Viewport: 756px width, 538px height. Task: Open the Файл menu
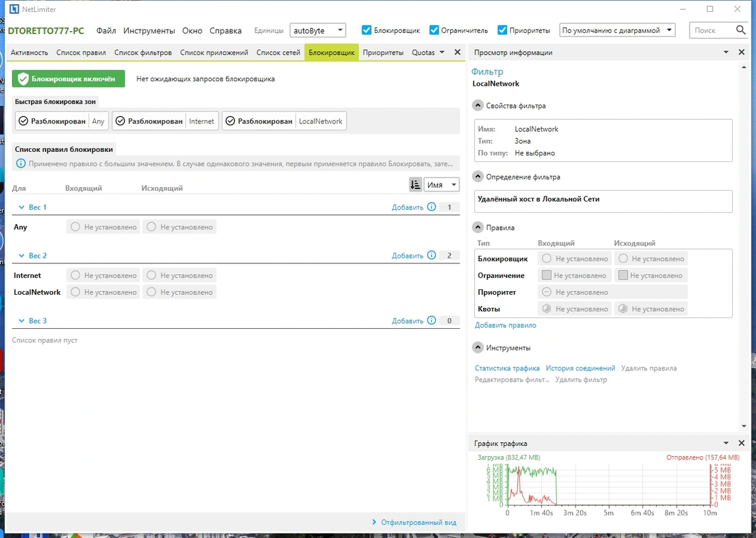[106, 30]
